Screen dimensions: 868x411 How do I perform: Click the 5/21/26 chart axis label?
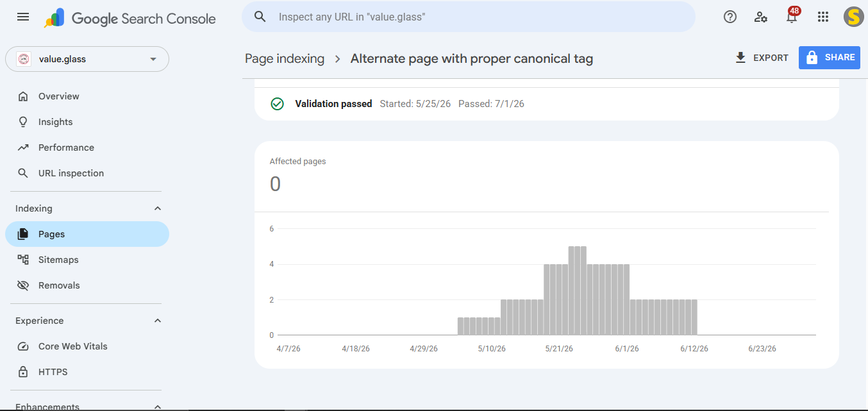559,349
